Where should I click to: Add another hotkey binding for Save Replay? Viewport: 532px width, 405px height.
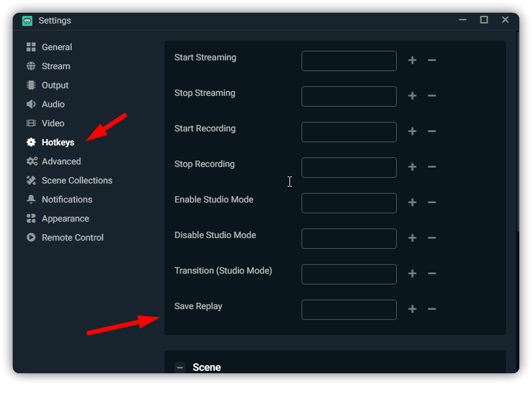coord(412,309)
